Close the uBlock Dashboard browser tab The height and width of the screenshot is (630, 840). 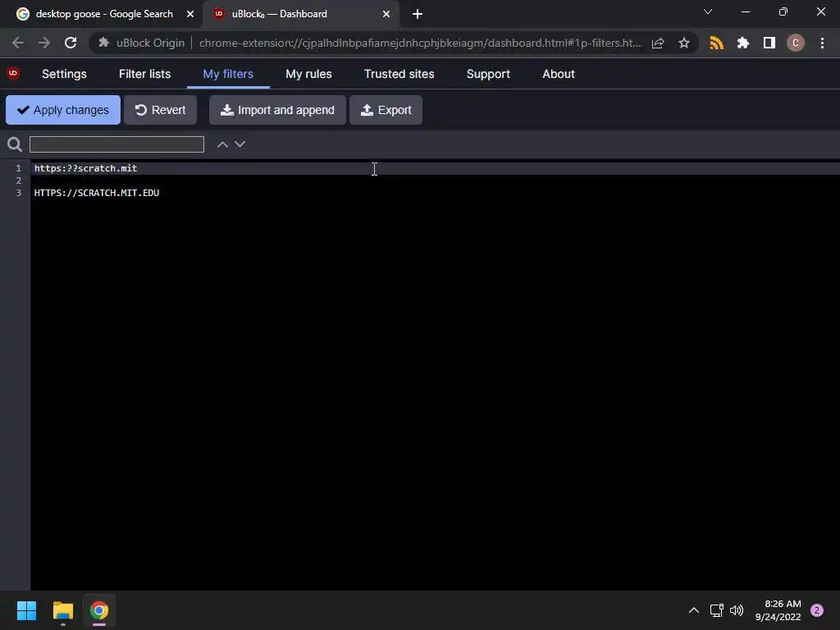pyautogui.click(x=386, y=14)
